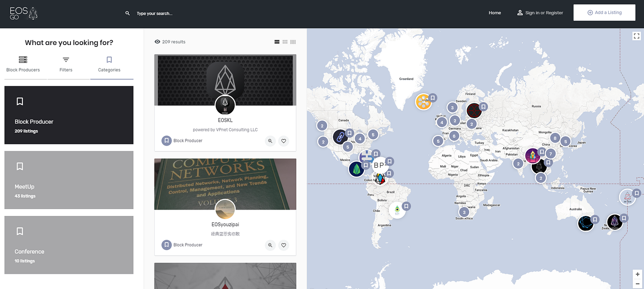644x289 pixels.
Task: Open the chain-link marker in the United States
Action: coord(341,137)
